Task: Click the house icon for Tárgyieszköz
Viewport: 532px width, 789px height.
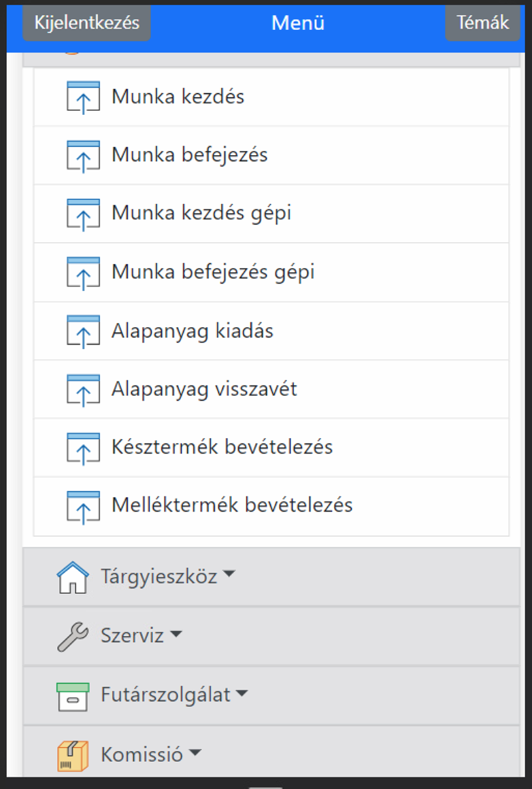Action: click(x=72, y=577)
